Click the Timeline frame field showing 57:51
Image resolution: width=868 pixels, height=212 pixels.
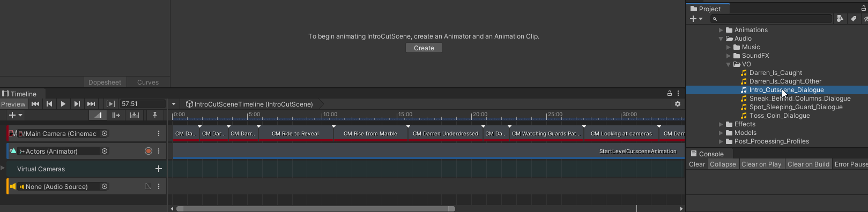click(142, 104)
